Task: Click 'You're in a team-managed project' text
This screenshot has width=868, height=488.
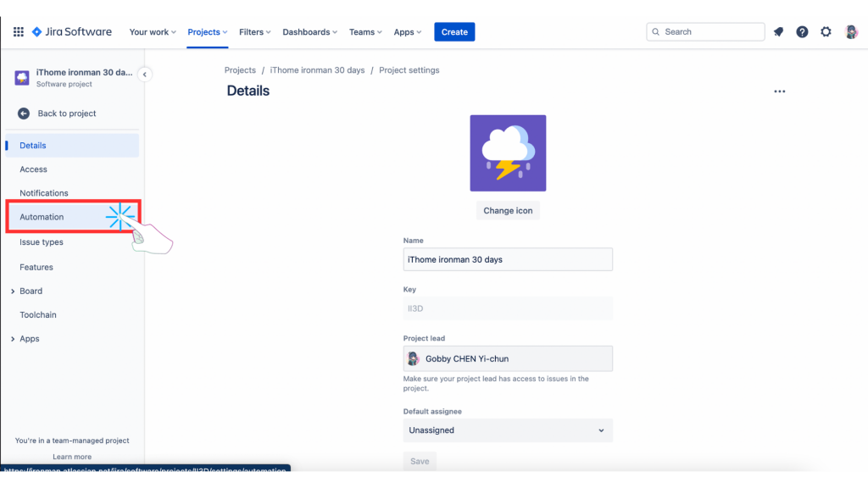Action: coord(72,441)
